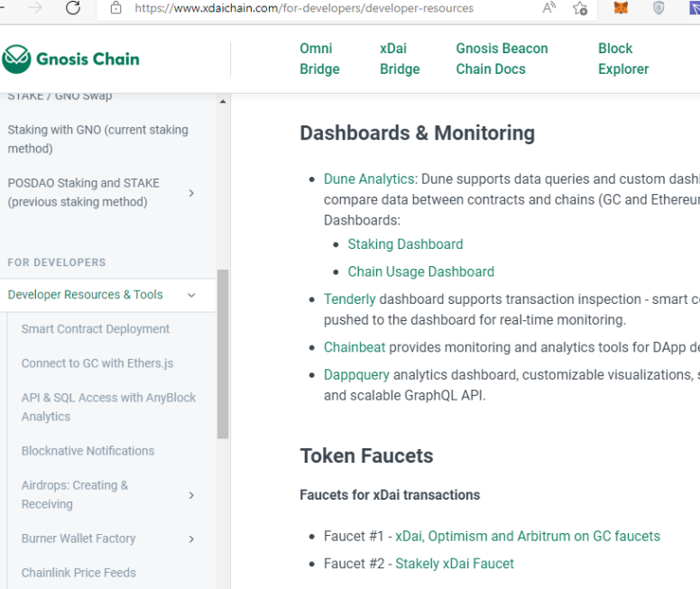Activate the Read Aloud icon in address bar
The image size is (700, 589).
[549, 7]
